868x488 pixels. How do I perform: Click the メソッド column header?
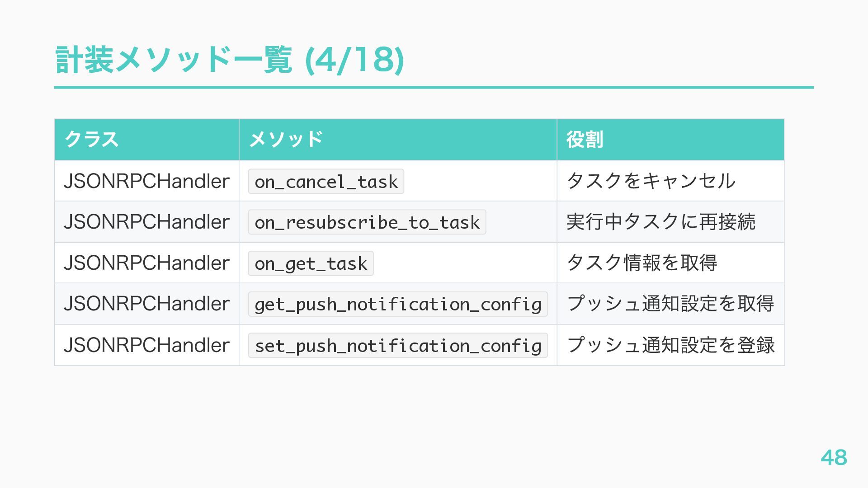click(286, 139)
